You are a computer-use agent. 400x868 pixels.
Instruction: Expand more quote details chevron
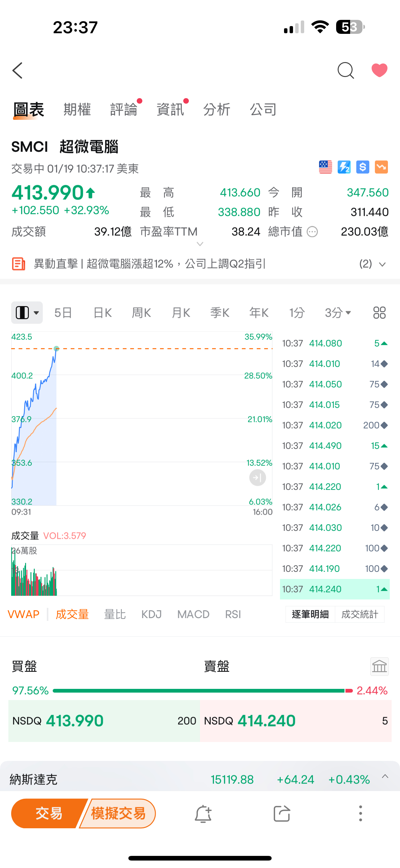(x=200, y=244)
